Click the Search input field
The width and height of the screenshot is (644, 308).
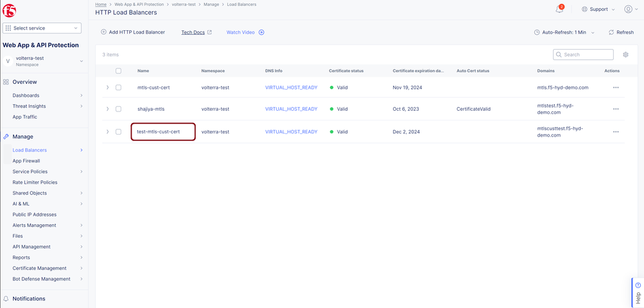click(x=587, y=55)
